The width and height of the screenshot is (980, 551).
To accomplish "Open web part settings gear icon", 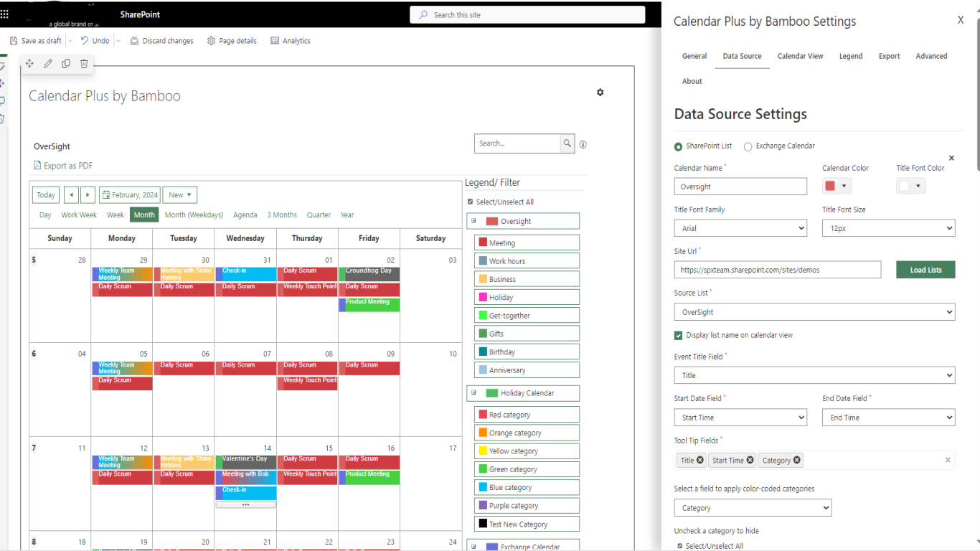I will pos(600,93).
